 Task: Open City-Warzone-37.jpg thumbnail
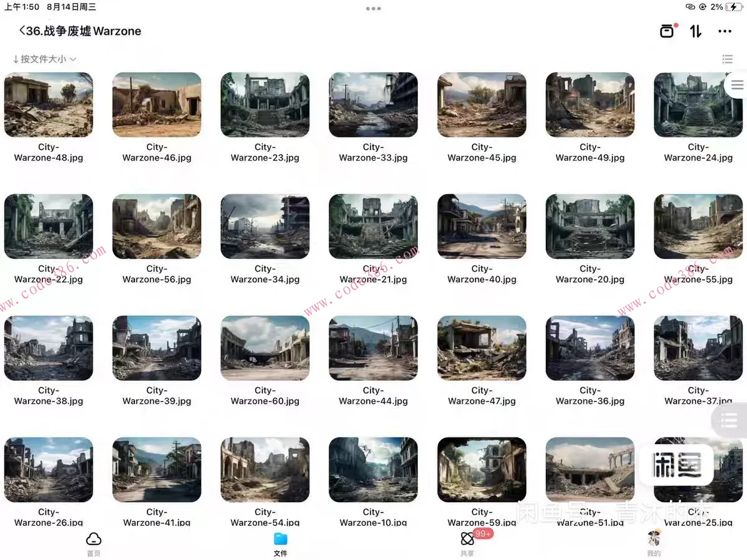[x=698, y=348]
